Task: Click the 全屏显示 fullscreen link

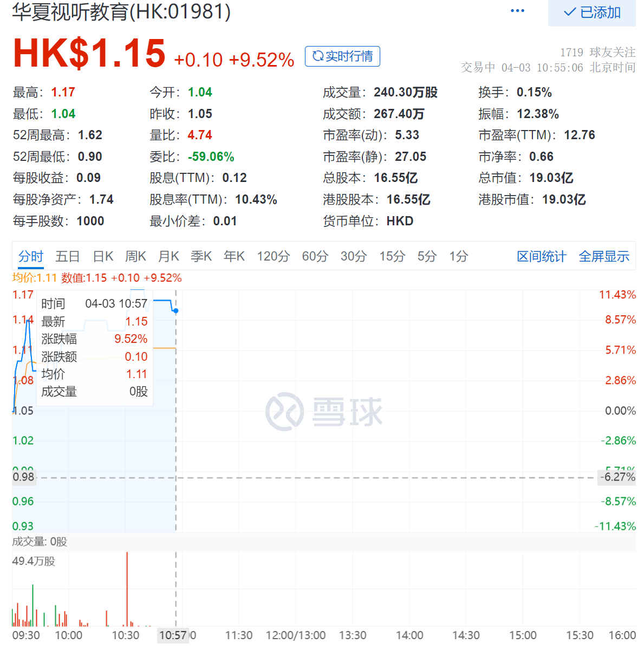Action: point(604,256)
